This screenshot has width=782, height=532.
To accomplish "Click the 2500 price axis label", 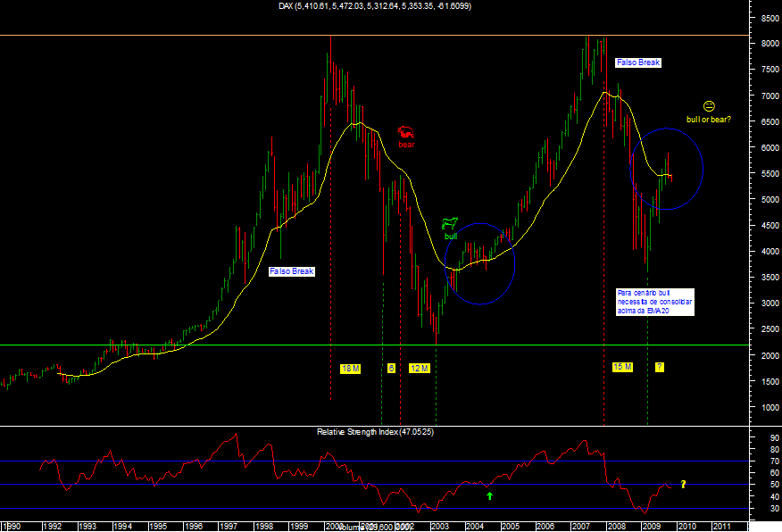I will click(x=770, y=329).
